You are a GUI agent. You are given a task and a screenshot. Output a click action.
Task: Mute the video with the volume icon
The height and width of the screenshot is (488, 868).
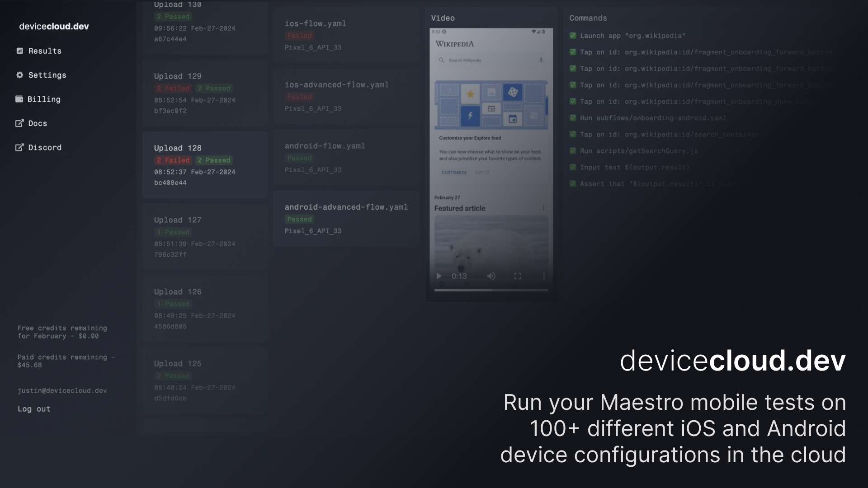click(492, 276)
